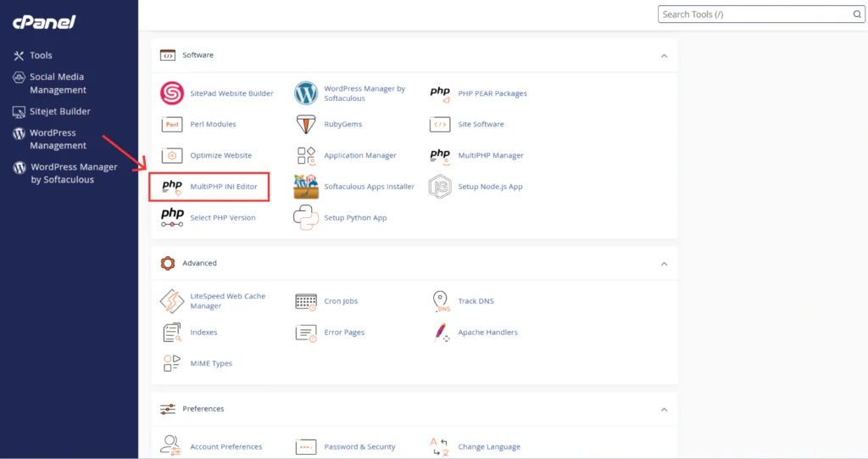Click the Cron Jobs calendar icon
Image resolution: width=868 pixels, height=459 pixels.
pos(306,301)
